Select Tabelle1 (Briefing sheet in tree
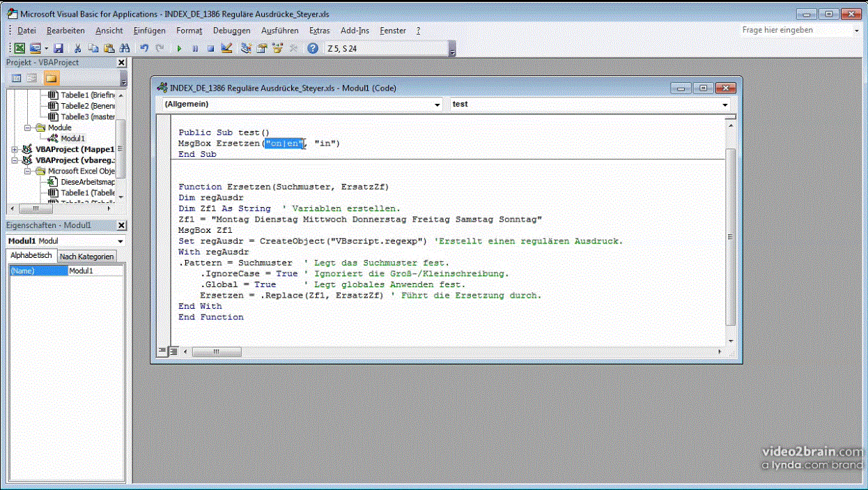The image size is (868, 490). 87,95
